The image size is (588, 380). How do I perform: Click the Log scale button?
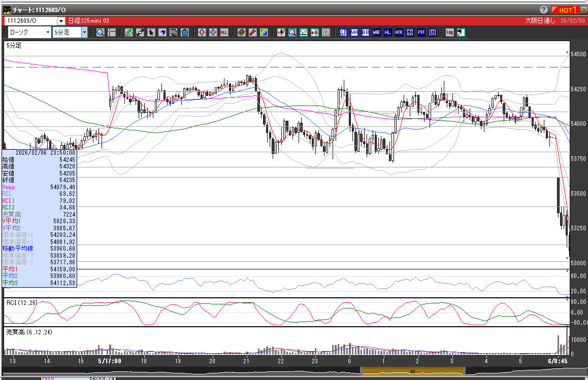tap(449, 32)
